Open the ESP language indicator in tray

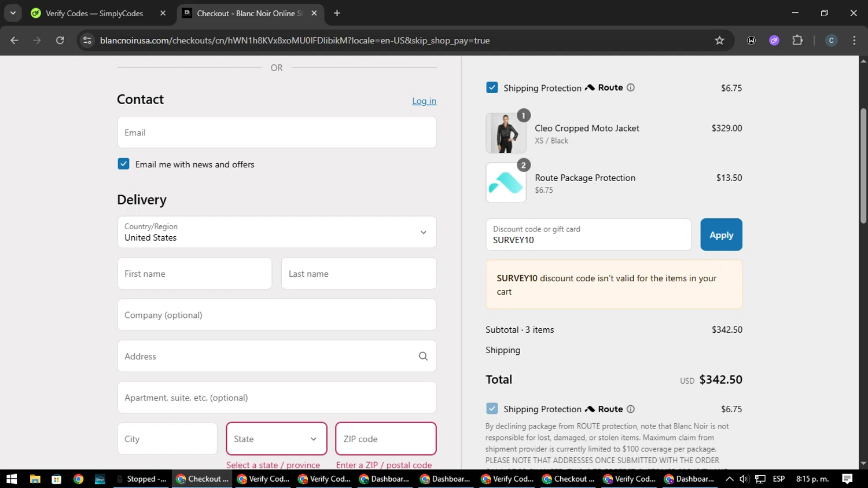(x=779, y=479)
